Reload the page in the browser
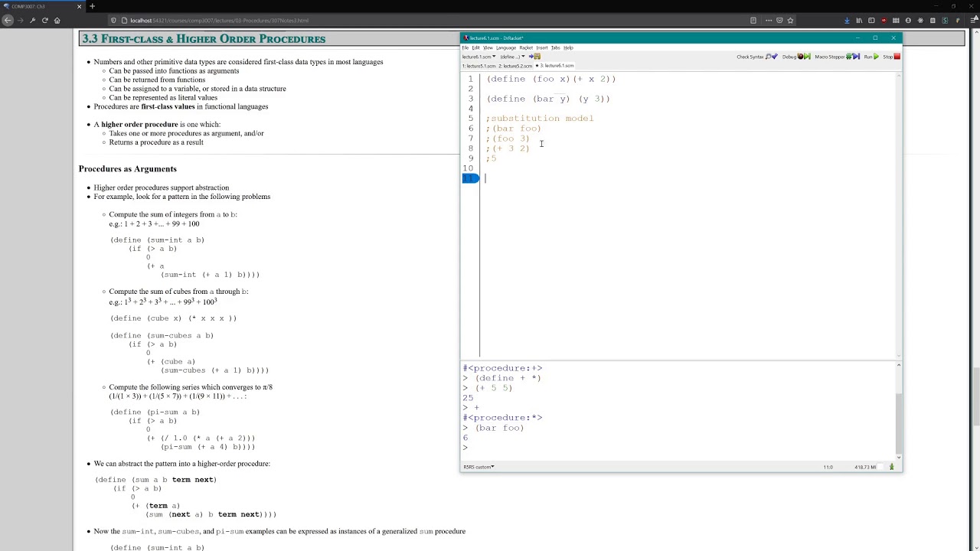Image resolution: width=980 pixels, height=551 pixels. [44, 21]
